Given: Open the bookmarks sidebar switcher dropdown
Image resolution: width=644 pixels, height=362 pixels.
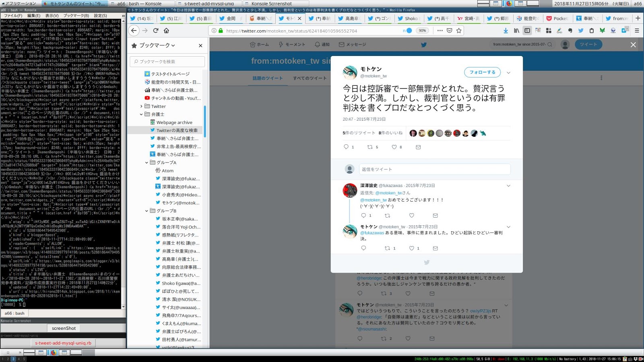Looking at the screenshot, I should [x=157, y=45].
